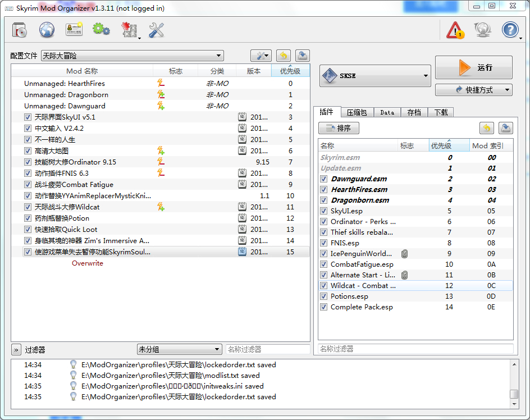Disable the 不一样的人生 mod

tap(28, 139)
